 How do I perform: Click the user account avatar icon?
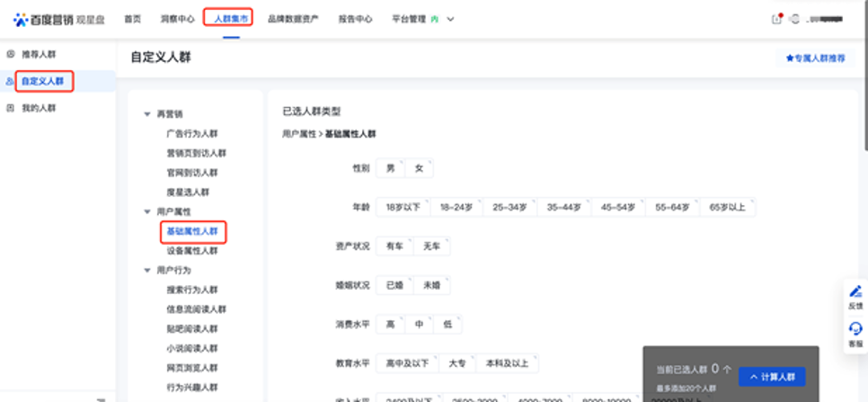pos(794,19)
